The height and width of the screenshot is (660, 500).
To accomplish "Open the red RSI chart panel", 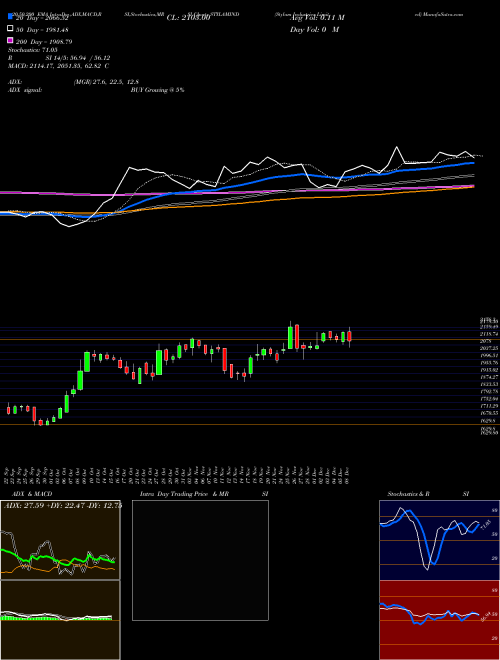I will [439, 620].
